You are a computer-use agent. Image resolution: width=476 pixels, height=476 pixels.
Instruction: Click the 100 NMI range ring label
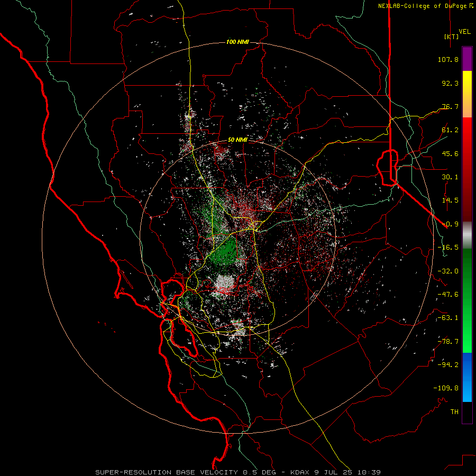pyautogui.click(x=237, y=42)
